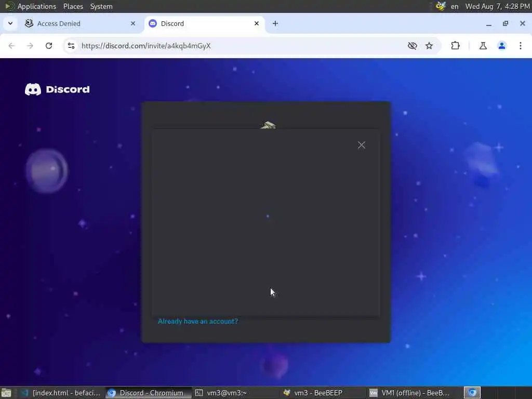The width and height of the screenshot is (532, 399).
Task: Go forward to the next page
Action: point(30,46)
